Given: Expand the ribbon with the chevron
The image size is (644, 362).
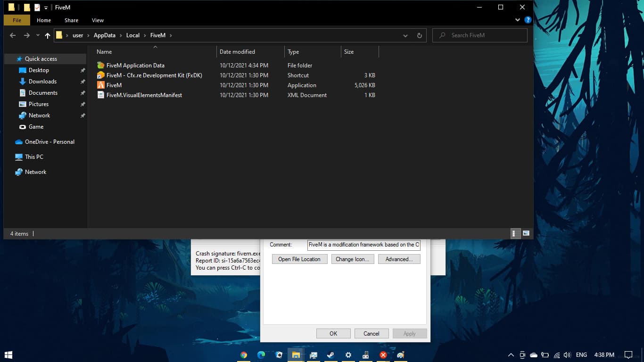Looking at the screenshot, I should point(519,20).
